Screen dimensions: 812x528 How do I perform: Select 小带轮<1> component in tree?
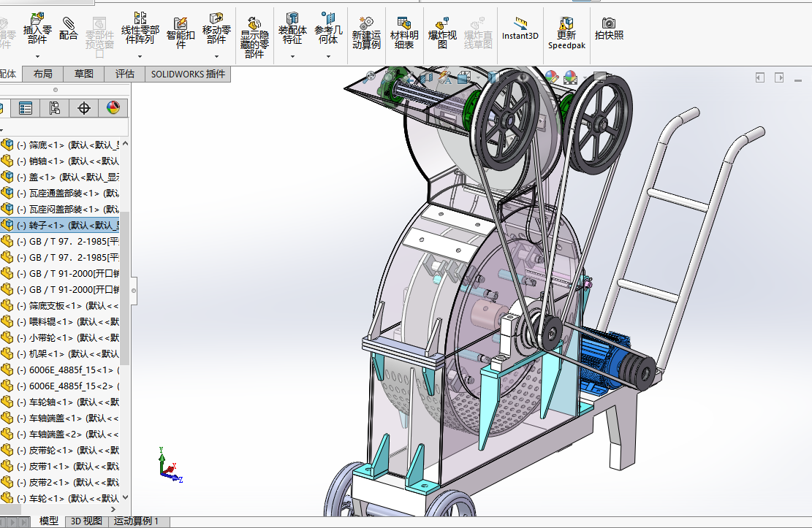60,337
